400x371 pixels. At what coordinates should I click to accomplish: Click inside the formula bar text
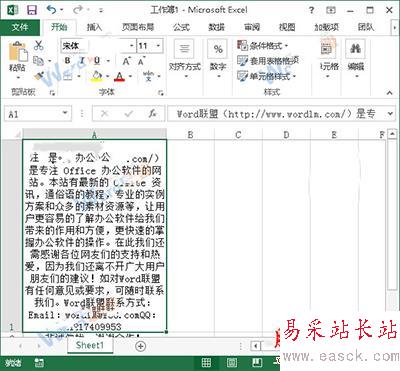(277, 114)
